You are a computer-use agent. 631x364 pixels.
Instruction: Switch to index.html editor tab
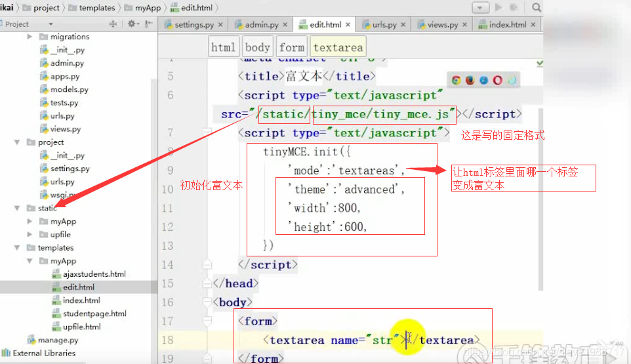pyautogui.click(x=507, y=24)
